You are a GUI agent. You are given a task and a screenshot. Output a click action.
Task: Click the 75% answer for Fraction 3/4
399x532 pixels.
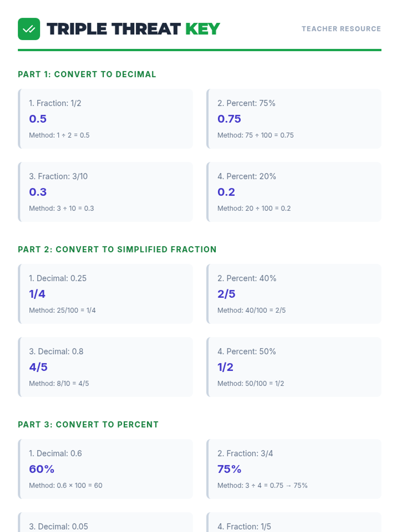point(229,469)
